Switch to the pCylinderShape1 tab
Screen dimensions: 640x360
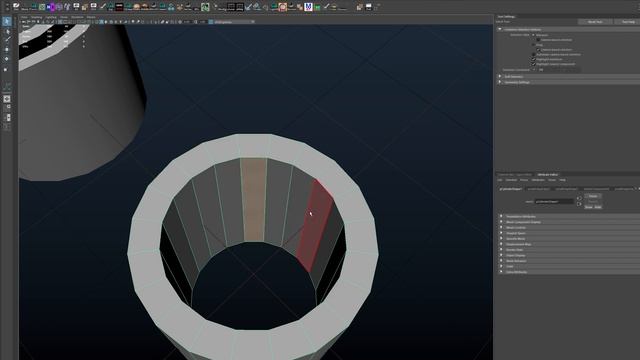click(511, 189)
